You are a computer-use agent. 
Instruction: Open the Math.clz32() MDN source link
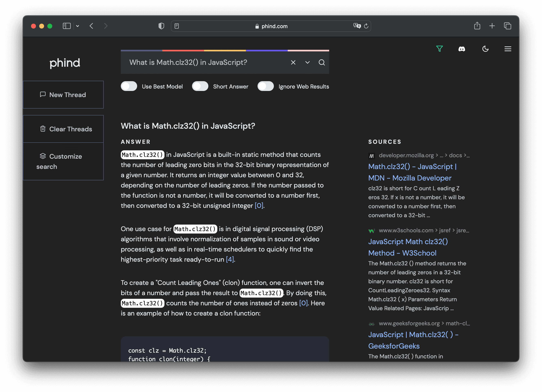coord(412,172)
